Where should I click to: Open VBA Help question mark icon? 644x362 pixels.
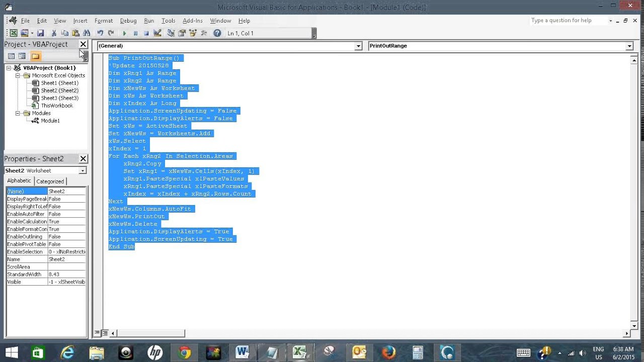pyautogui.click(x=217, y=33)
